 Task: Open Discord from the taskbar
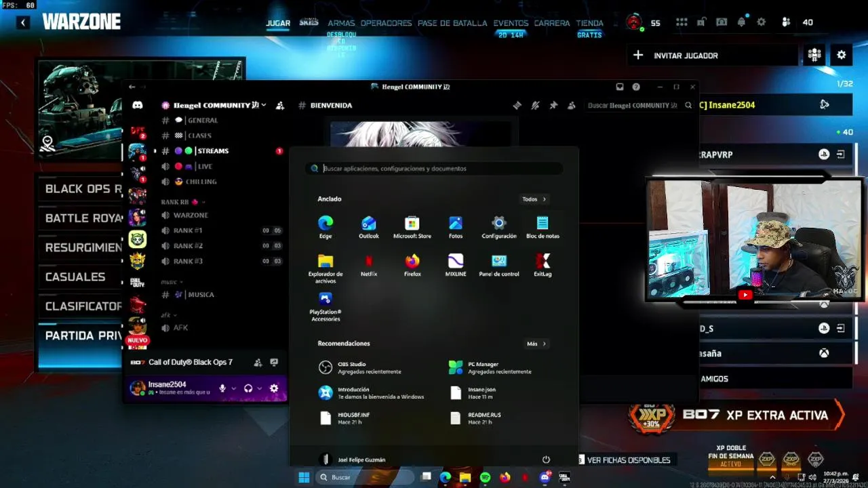[545, 477]
